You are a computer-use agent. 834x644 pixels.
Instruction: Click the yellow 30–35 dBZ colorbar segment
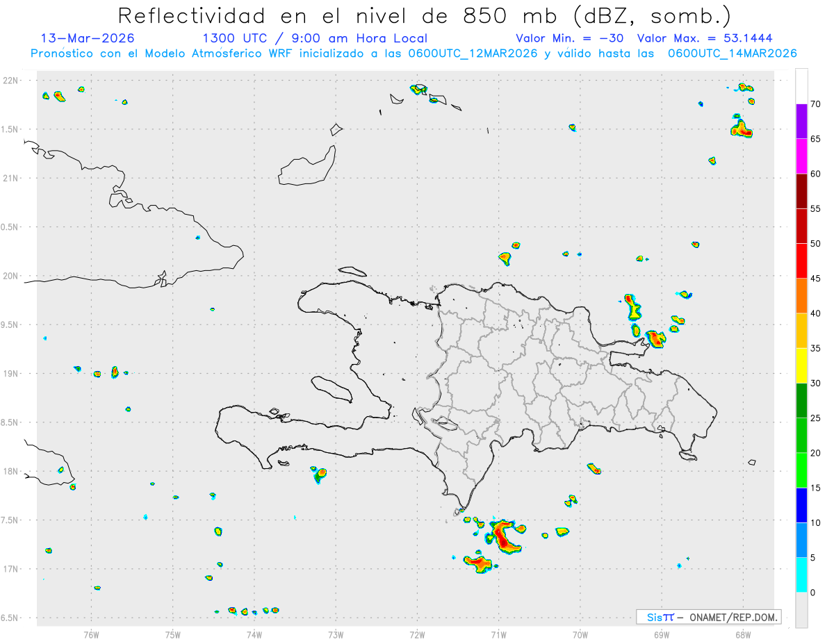pyautogui.click(x=801, y=365)
